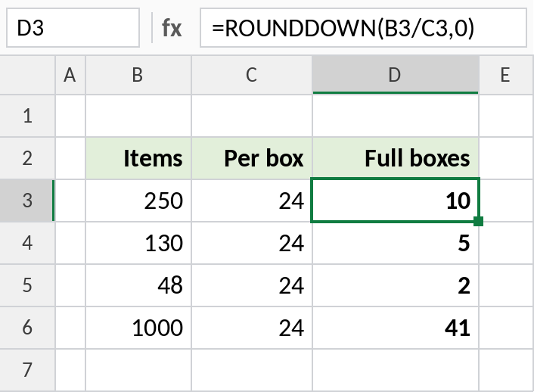Viewport: 534px width, 392px height.
Task: Click the "Per box" header cell
Action: [x=252, y=158]
